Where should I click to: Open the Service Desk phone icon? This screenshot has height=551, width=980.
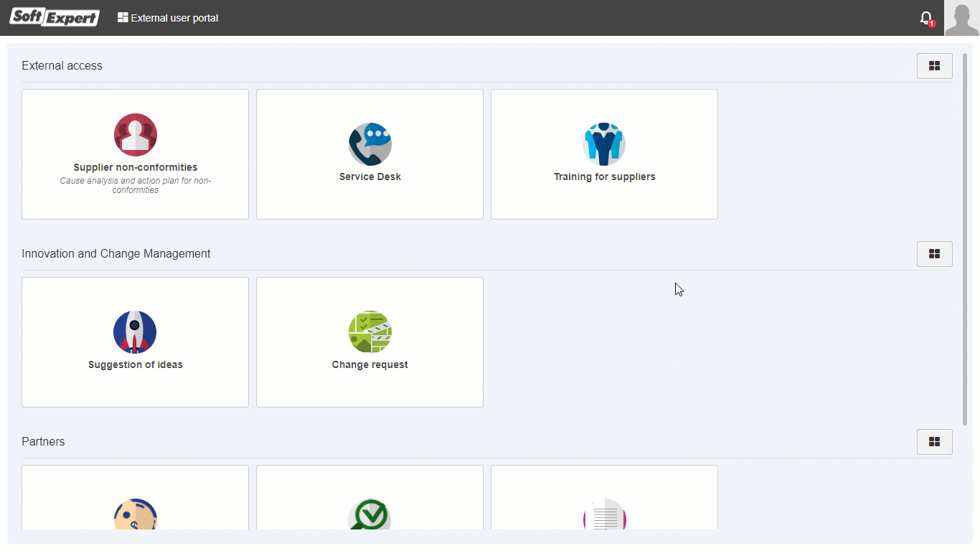tap(370, 144)
